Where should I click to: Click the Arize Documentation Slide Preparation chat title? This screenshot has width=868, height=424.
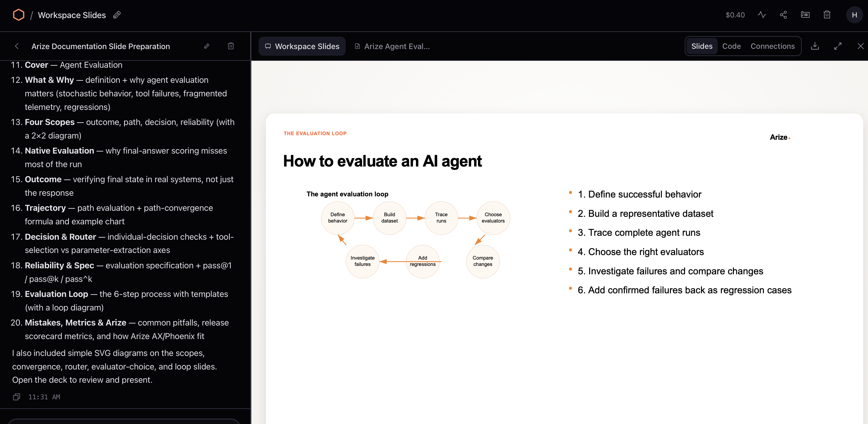101,46
